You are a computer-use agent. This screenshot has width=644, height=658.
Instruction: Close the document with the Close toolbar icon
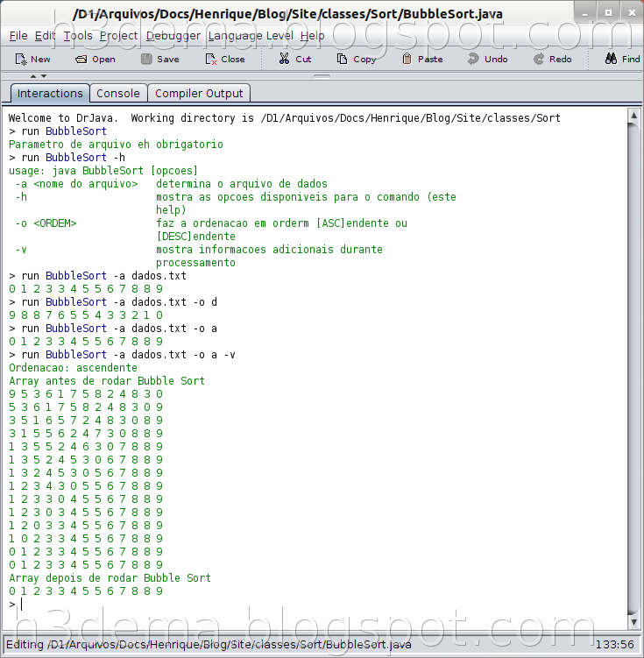tap(211, 60)
